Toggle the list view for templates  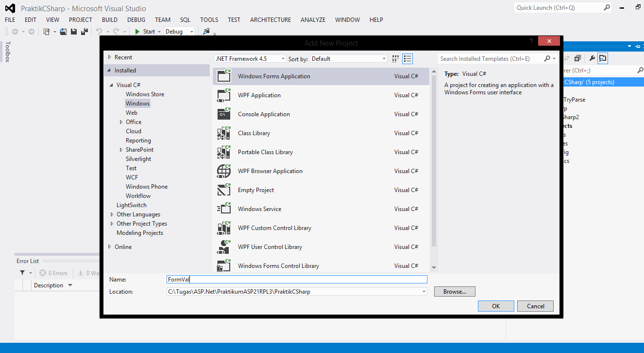point(407,58)
